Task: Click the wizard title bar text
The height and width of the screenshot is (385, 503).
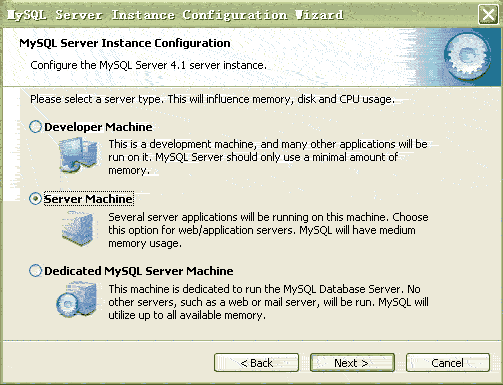Action: click(x=175, y=15)
